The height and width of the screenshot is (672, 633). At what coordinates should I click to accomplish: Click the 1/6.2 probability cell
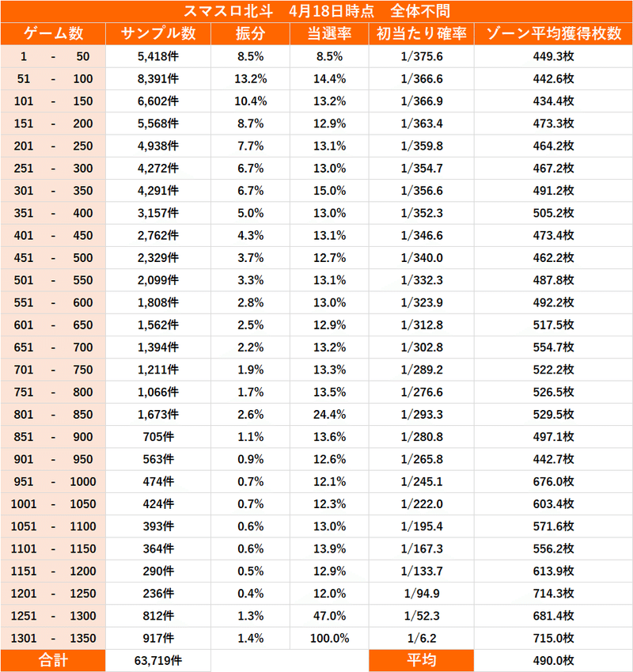(422, 638)
